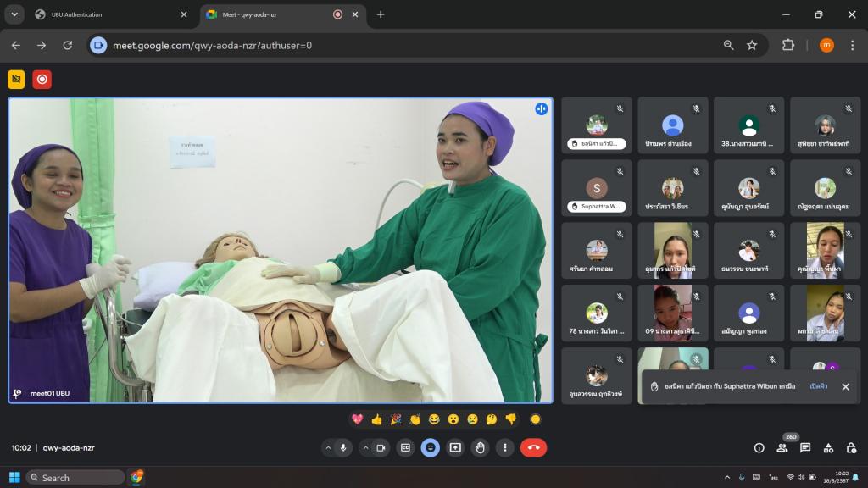This screenshot has height=488, width=868.
Task: Toggle the microphone on or off
Action: 344,447
